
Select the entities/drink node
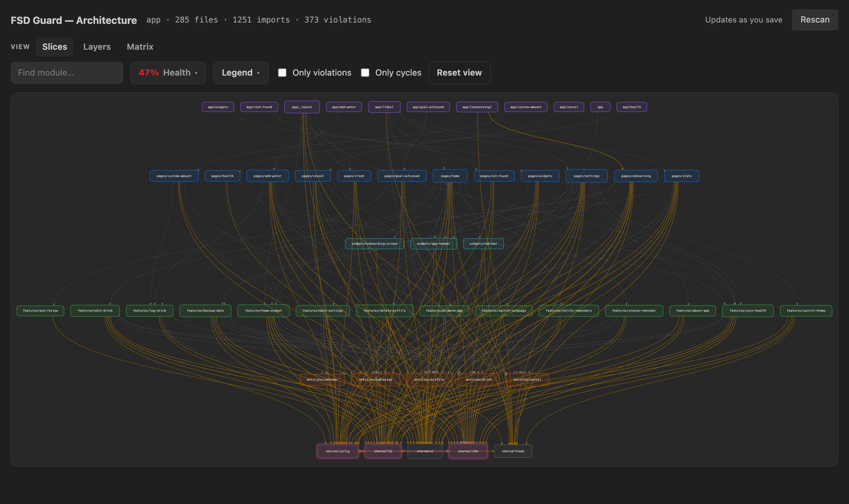(479, 380)
